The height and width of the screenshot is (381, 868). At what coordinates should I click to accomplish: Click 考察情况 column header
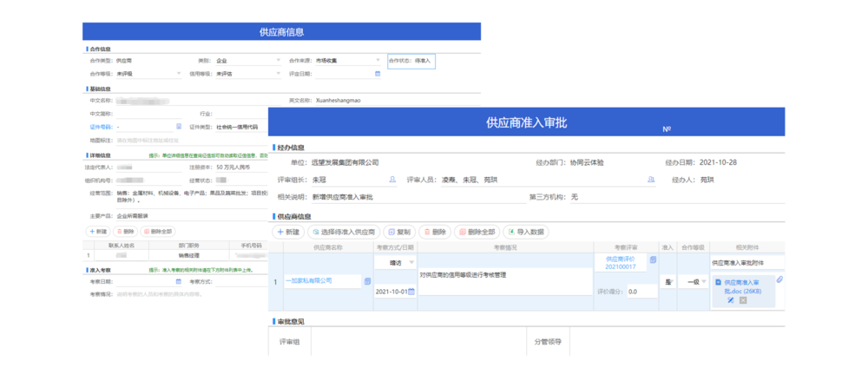(505, 247)
